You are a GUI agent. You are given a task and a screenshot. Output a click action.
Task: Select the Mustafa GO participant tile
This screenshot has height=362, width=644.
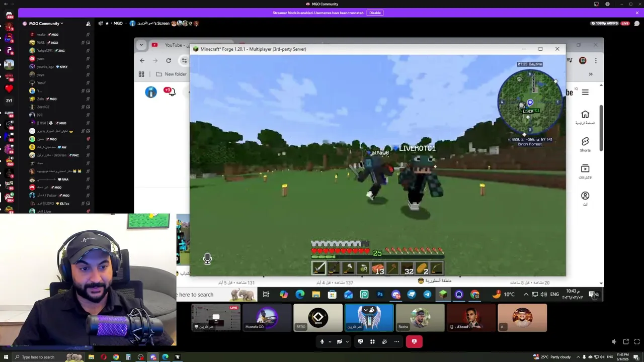[x=267, y=318]
